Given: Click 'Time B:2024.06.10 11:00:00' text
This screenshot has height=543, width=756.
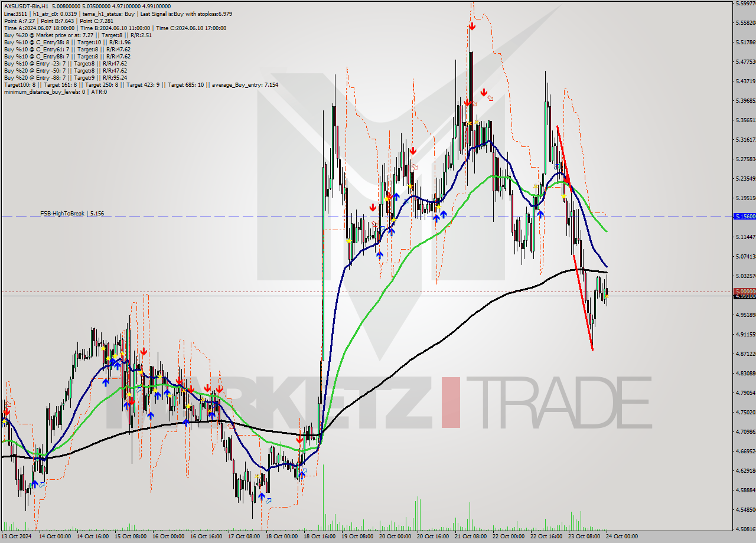Looking at the screenshot, I should click(x=116, y=28).
